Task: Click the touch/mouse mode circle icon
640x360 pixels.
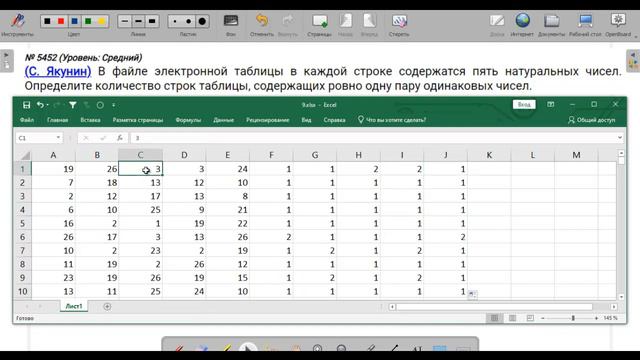Action: [100, 105]
